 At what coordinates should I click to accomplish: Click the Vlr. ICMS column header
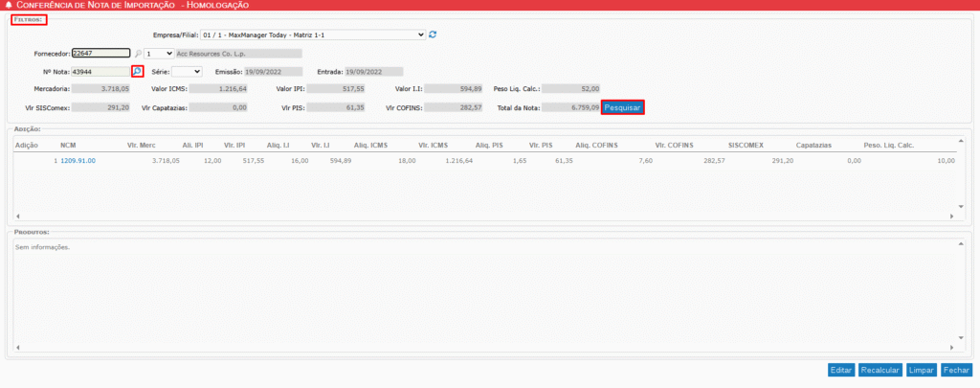tap(434, 145)
